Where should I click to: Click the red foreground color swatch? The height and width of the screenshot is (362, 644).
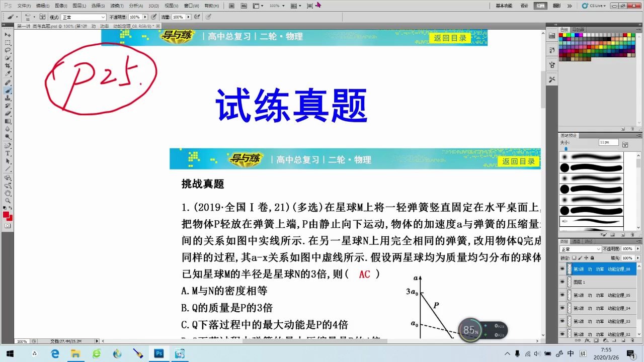tap(6, 215)
